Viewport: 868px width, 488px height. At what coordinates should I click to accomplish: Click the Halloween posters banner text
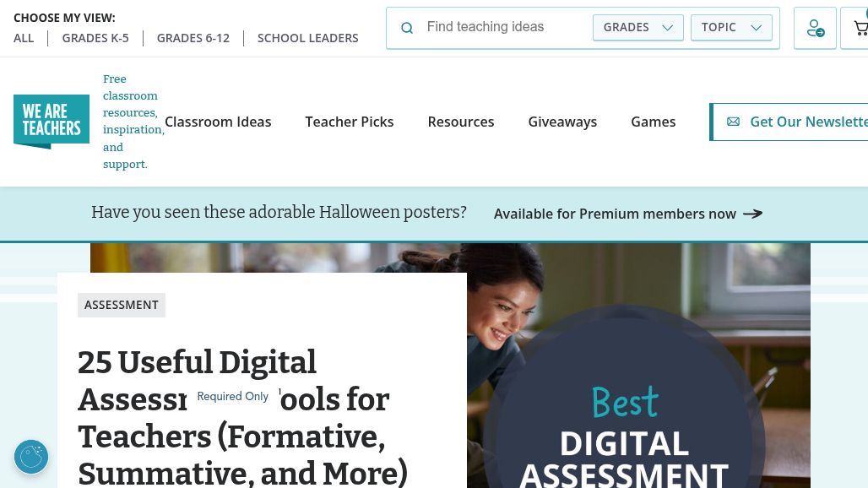(x=279, y=213)
